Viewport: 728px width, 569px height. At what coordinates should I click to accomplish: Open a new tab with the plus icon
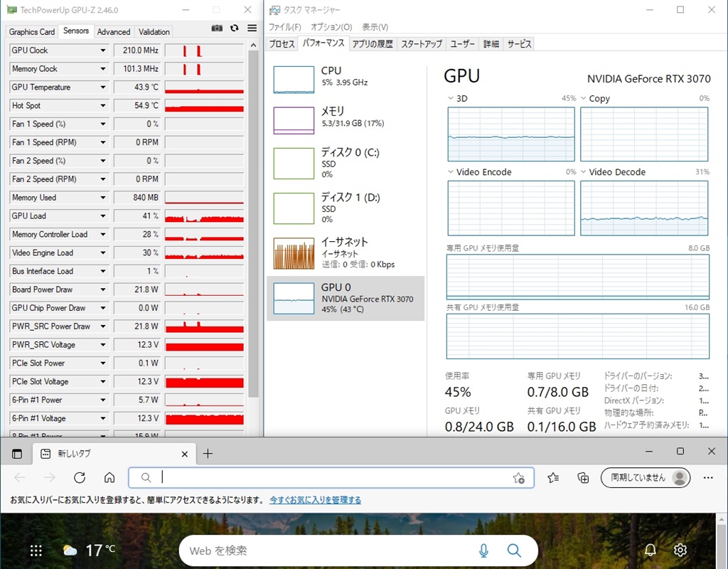click(208, 454)
